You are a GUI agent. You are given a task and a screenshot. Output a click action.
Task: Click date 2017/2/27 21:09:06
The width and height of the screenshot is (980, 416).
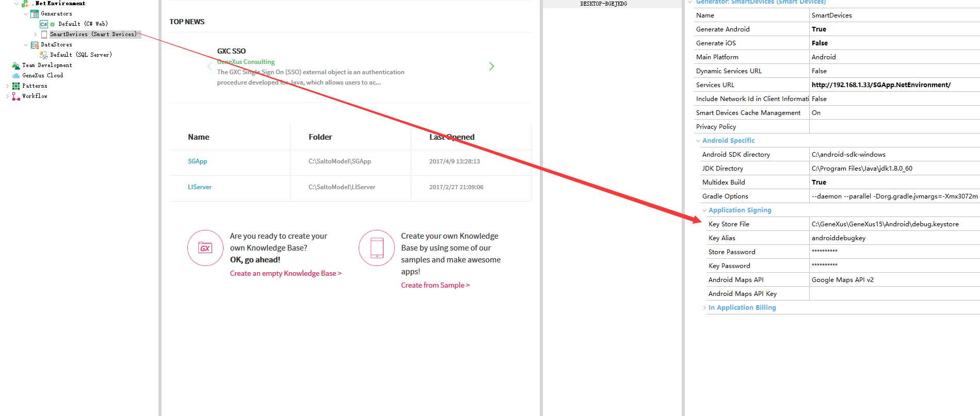click(456, 187)
